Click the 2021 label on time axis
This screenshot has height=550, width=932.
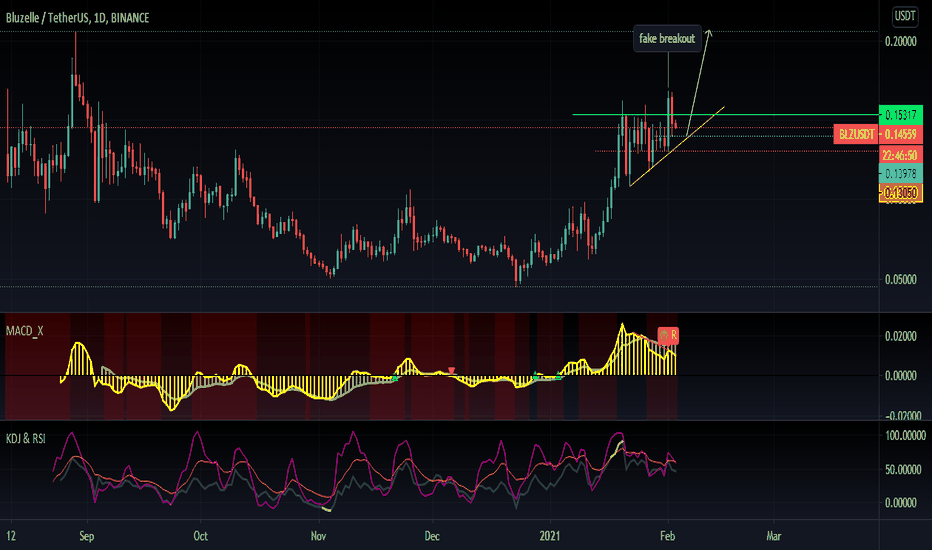point(550,536)
